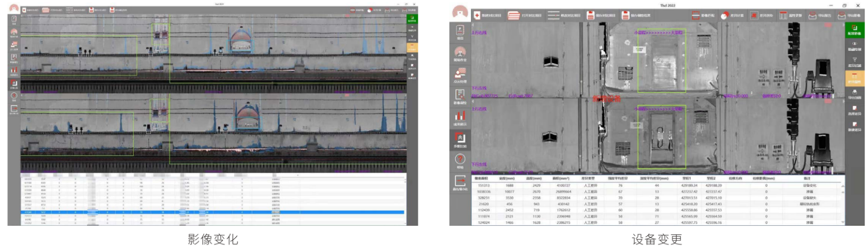Start 差异计算 in the Thul 2022 toolbar
Image resolution: width=868 pixels, height=251 pixels.
(732, 16)
